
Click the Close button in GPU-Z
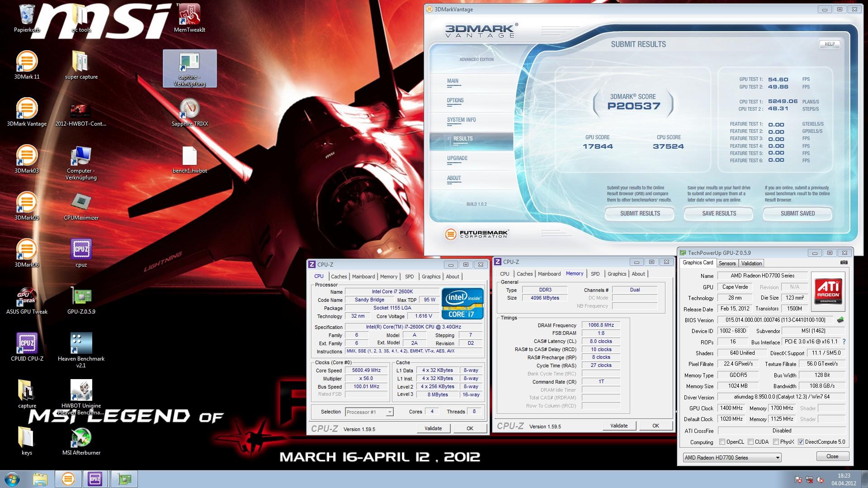832,456
